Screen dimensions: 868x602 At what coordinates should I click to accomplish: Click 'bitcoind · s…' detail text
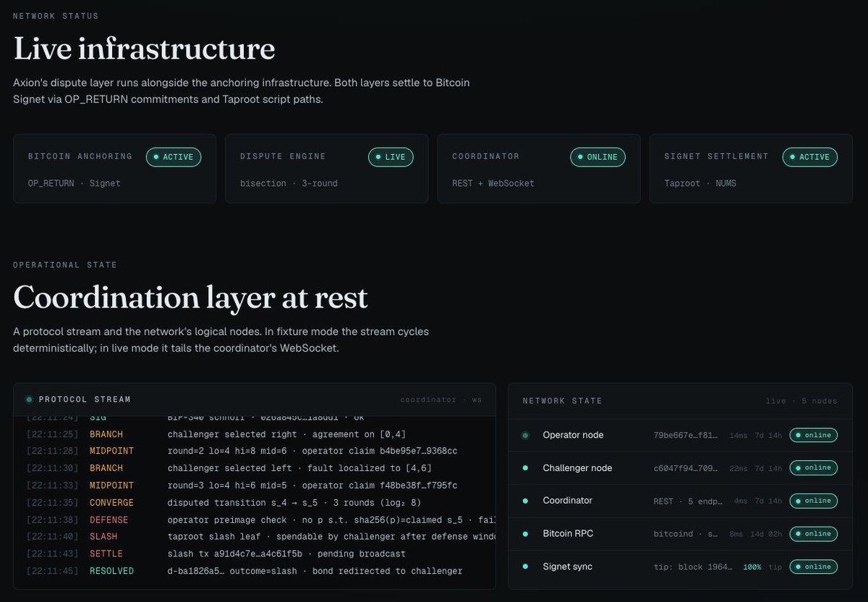pos(686,534)
